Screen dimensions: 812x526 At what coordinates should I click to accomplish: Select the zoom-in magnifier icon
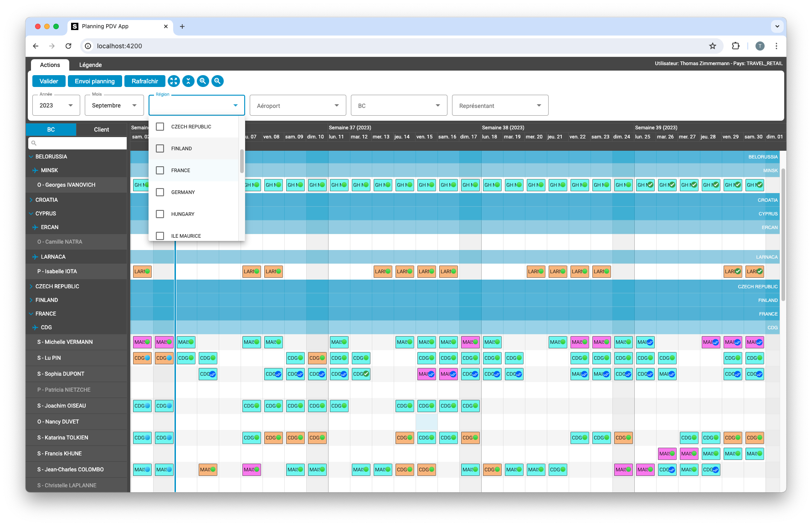pyautogui.click(x=203, y=81)
